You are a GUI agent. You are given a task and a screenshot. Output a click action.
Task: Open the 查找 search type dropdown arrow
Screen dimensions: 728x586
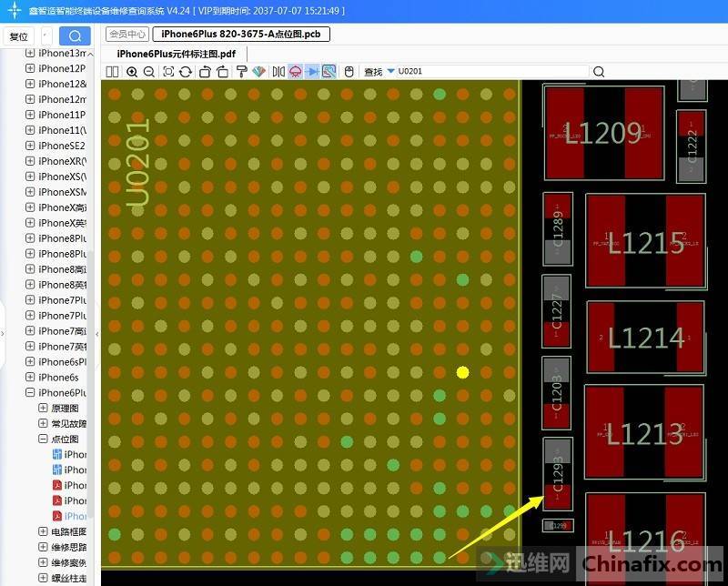coord(390,72)
